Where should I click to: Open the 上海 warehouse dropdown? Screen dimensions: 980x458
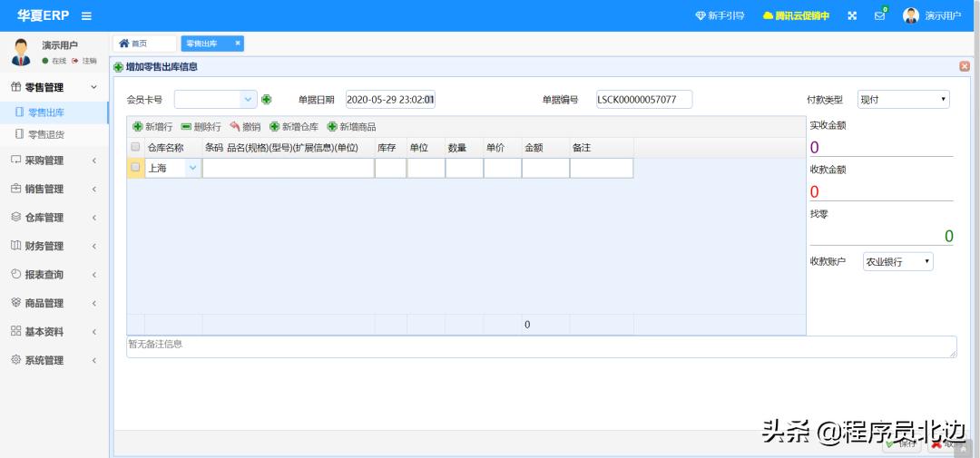click(x=192, y=168)
